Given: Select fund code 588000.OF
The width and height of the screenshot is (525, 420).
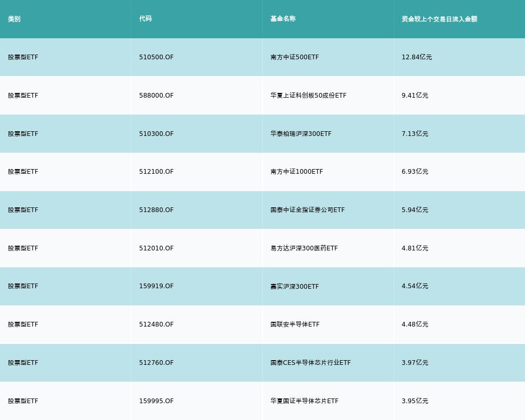Looking at the screenshot, I should click(x=156, y=96).
